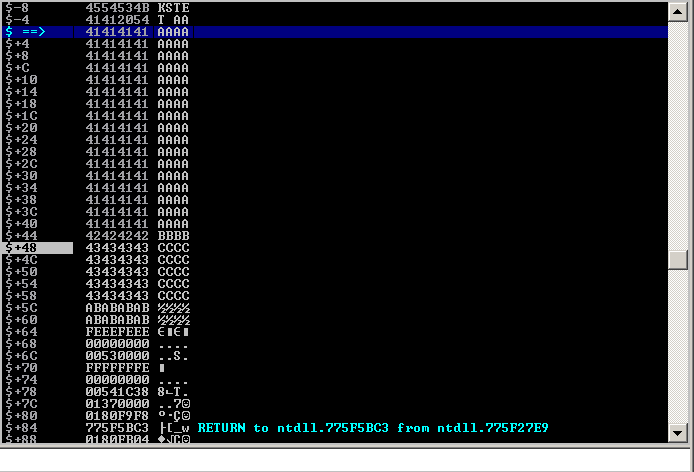This screenshot has width=694, height=472.
Task: Select the 43434343 value at $+50
Action: (117, 271)
